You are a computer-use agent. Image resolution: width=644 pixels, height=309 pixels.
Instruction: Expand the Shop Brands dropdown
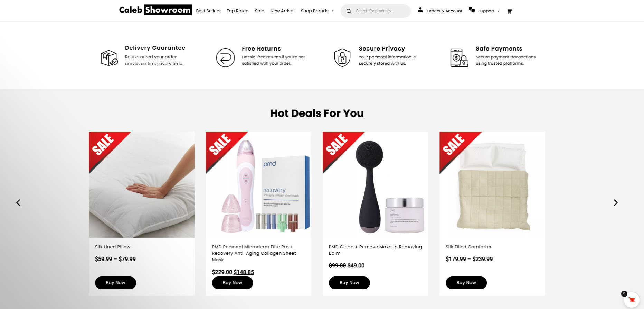pos(317,11)
